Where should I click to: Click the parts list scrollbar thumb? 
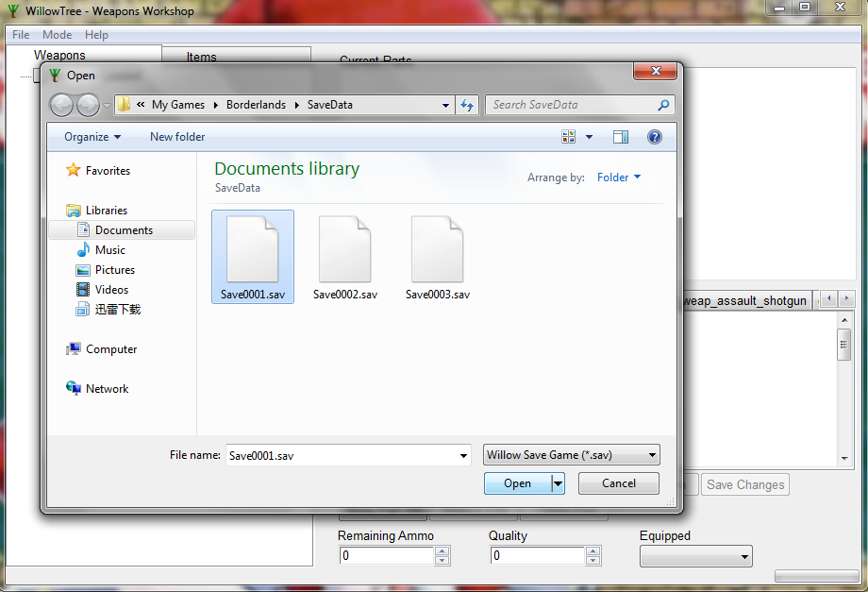click(x=843, y=345)
